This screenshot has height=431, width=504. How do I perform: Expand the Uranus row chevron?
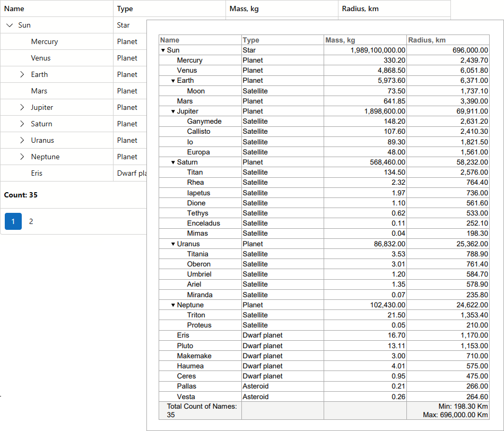(22, 140)
